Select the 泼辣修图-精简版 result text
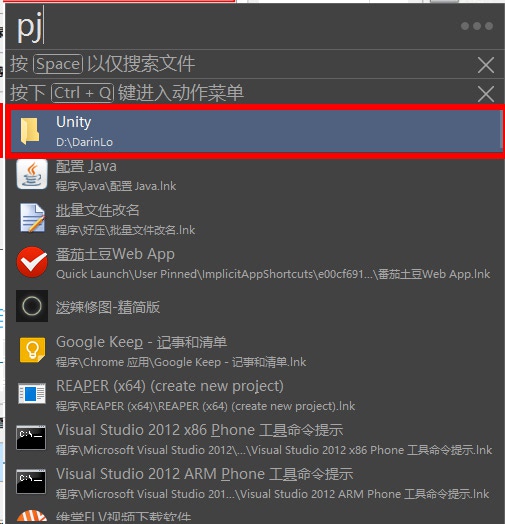Viewport: 505px width, 524px height. pyautogui.click(x=108, y=307)
